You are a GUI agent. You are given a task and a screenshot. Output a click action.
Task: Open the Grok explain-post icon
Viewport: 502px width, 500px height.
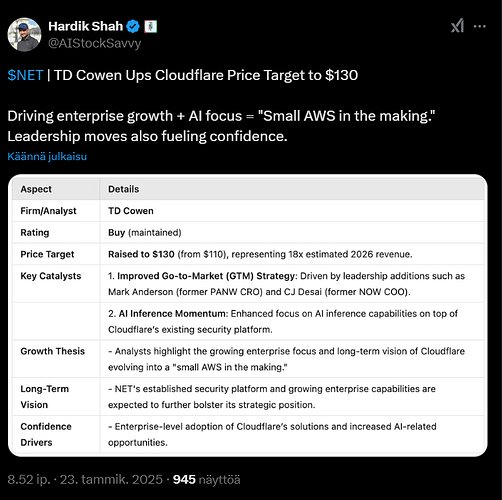coord(457,26)
